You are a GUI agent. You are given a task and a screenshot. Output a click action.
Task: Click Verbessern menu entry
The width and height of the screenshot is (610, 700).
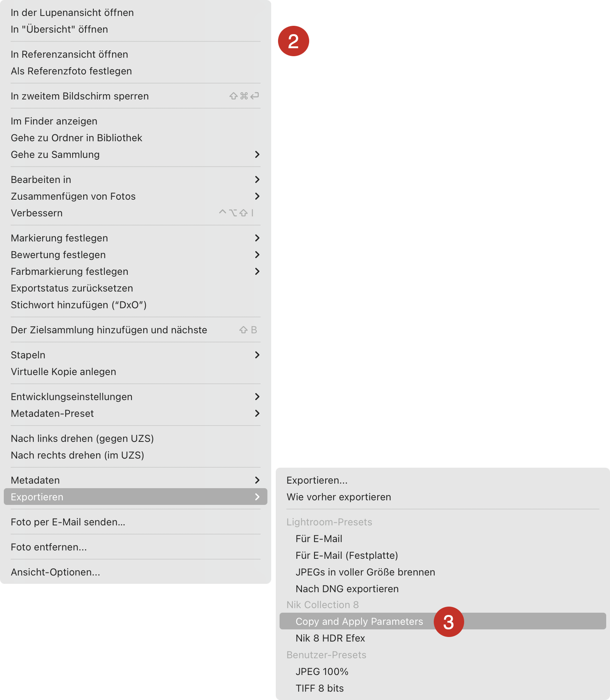coord(135,213)
